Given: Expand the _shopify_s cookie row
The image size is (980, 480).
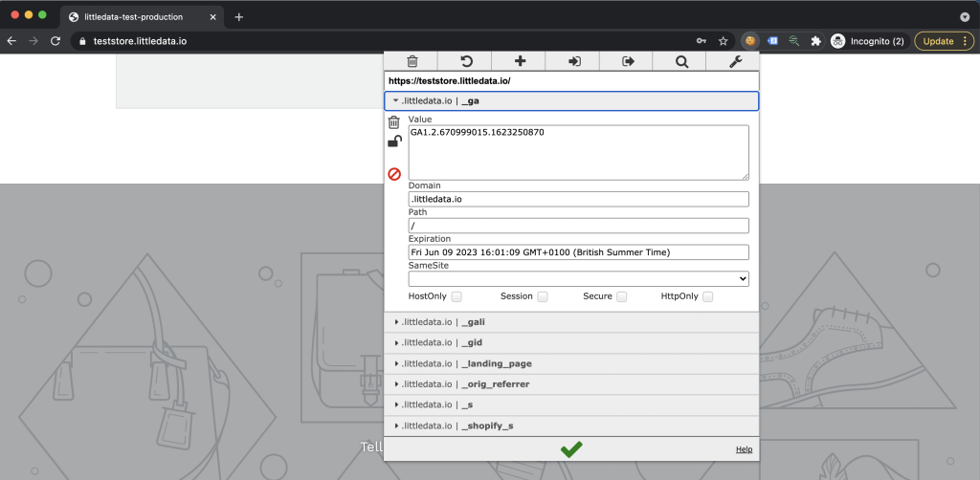Looking at the screenshot, I should [571, 425].
